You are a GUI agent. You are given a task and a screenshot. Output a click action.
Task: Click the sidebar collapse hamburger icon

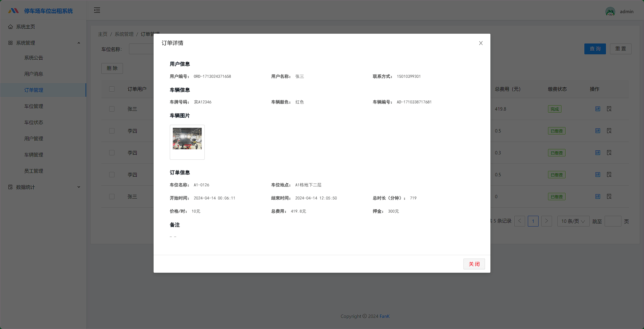tap(97, 10)
